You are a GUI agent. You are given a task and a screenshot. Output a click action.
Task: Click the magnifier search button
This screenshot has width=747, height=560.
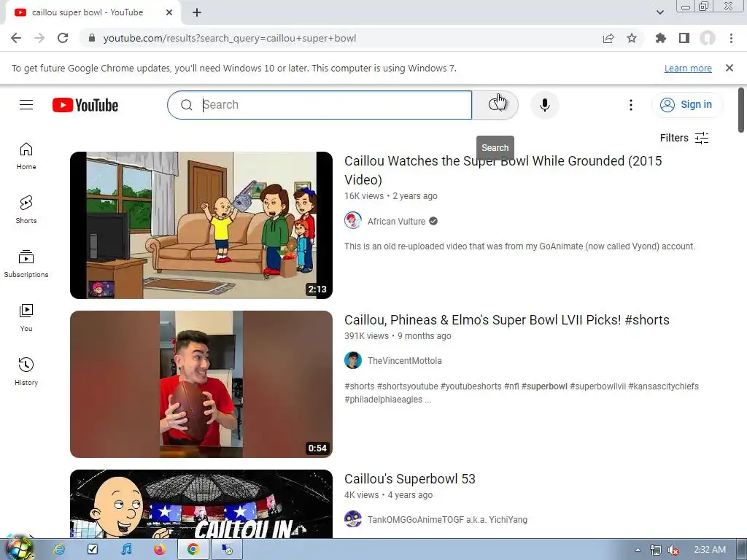pos(495,105)
